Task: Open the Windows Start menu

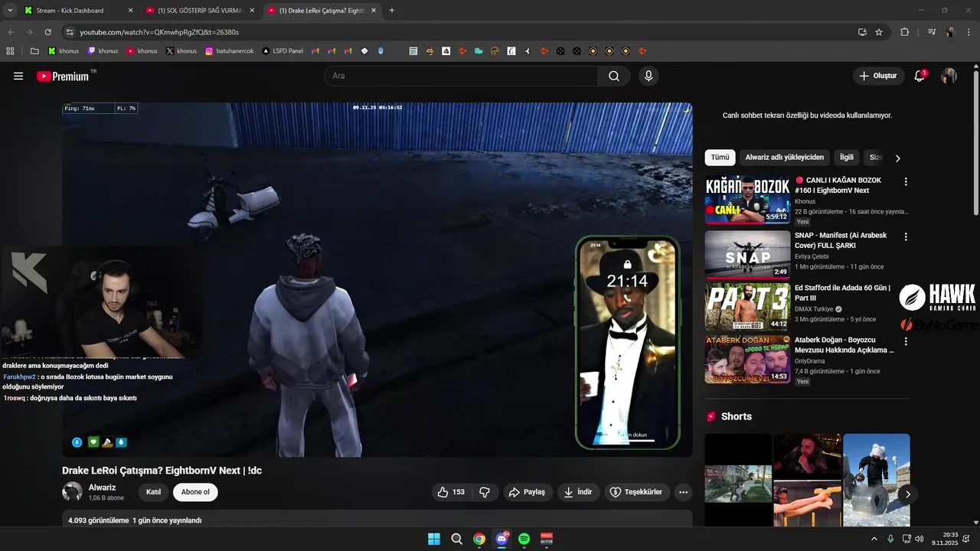Action: pos(434,539)
